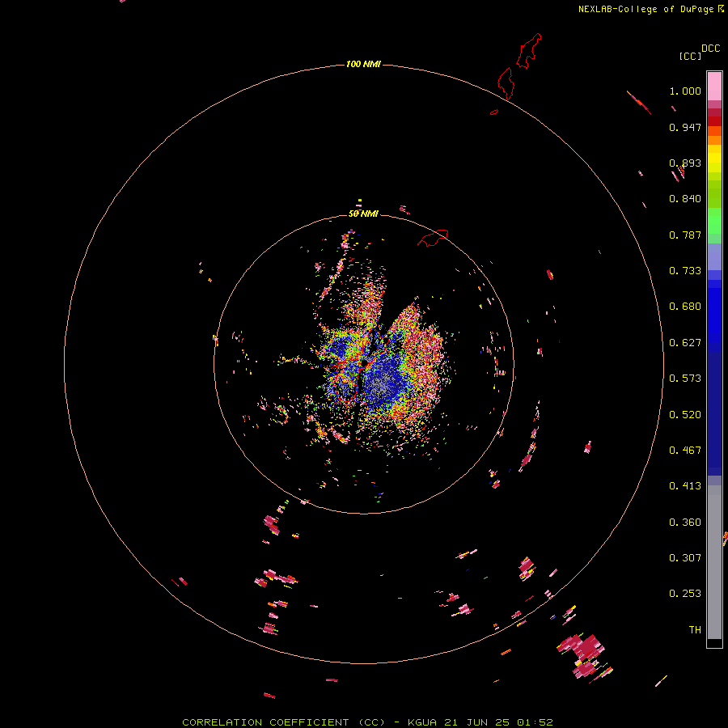This screenshot has width=728, height=728.
Task: Click the 0.307 legend value
Action: tap(685, 558)
